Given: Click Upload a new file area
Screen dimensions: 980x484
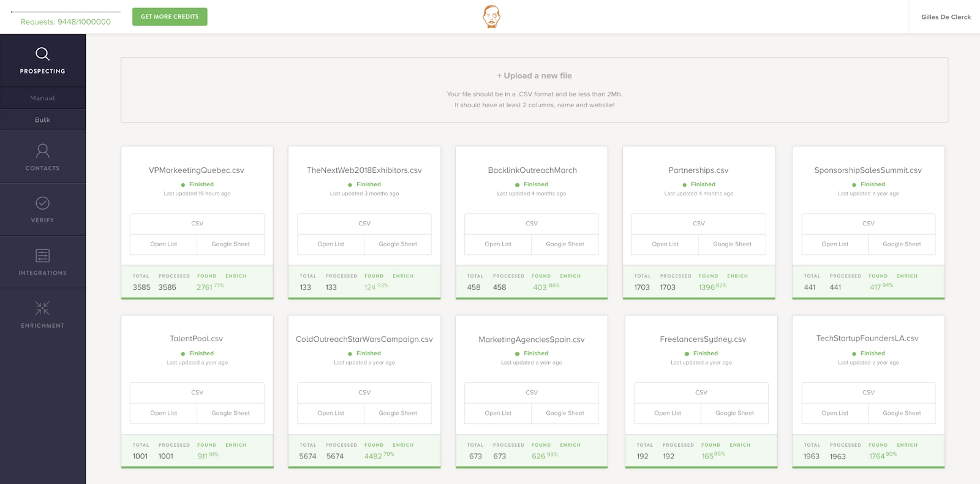Looking at the screenshot, I should coord(534,90).
